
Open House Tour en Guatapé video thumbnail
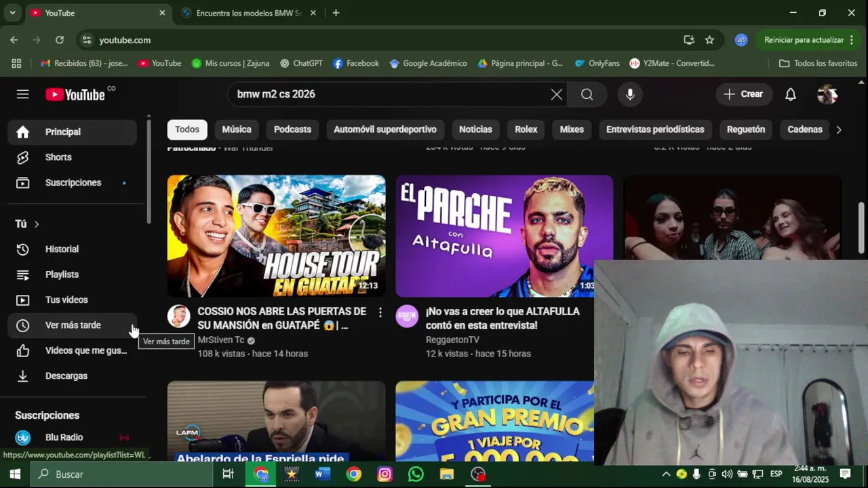pos(276,236)
